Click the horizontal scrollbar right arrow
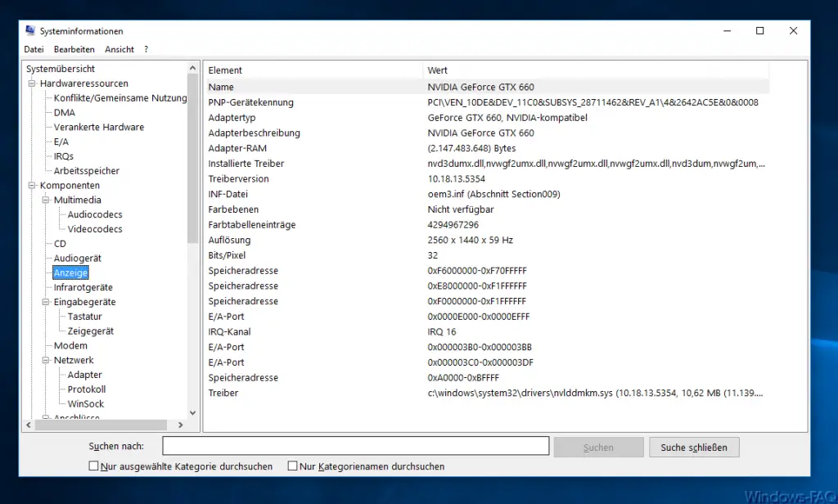Viewport: 838px width, 504px height. click(182, 425)
